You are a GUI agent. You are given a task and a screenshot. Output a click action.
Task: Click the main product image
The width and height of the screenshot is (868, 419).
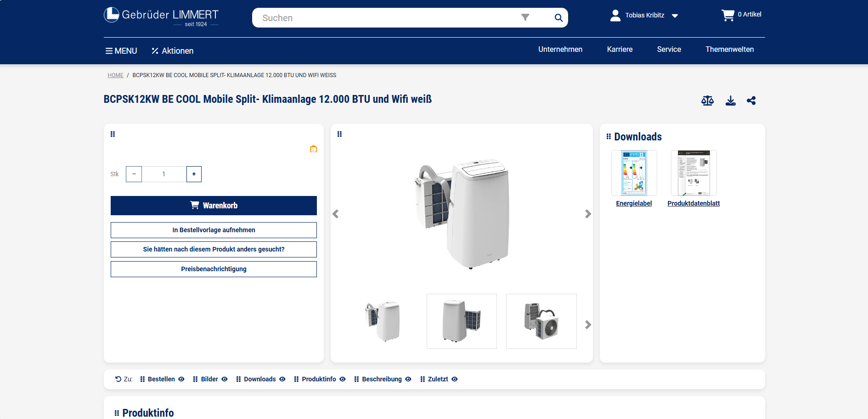pyautogui.click(x=462, y=213)
